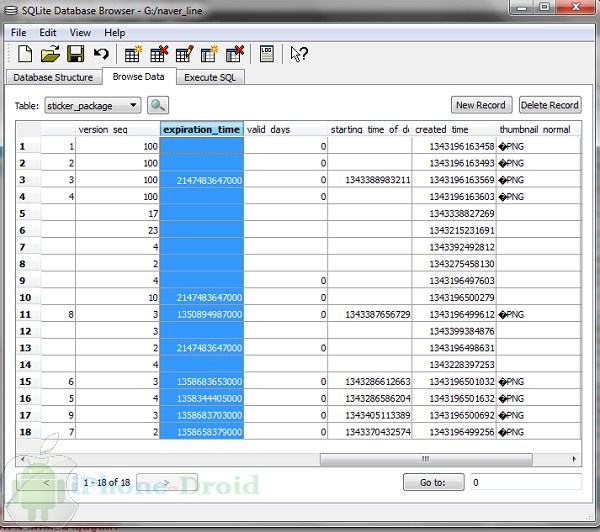
Task: Open the Edit menu
Action: tap(48, 33)
